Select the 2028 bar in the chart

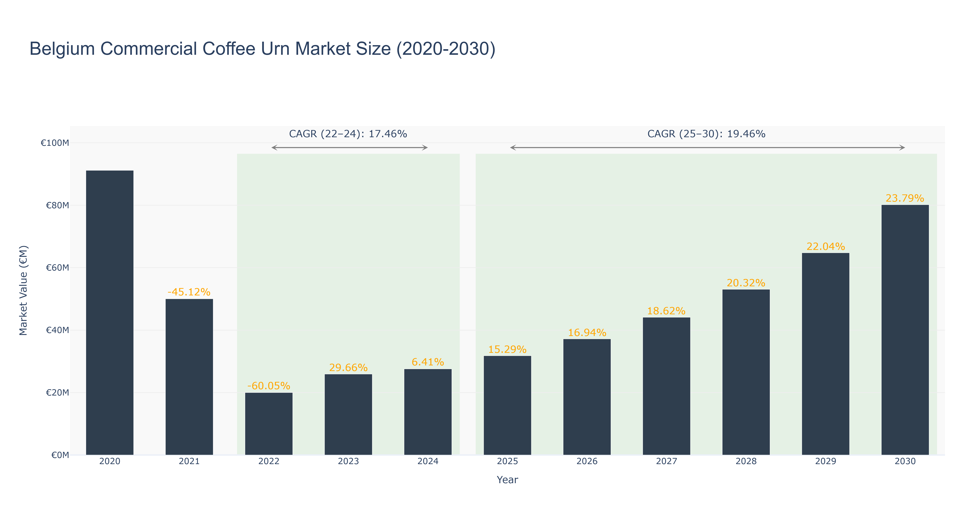pyautogui.click(x=746, y=372)
